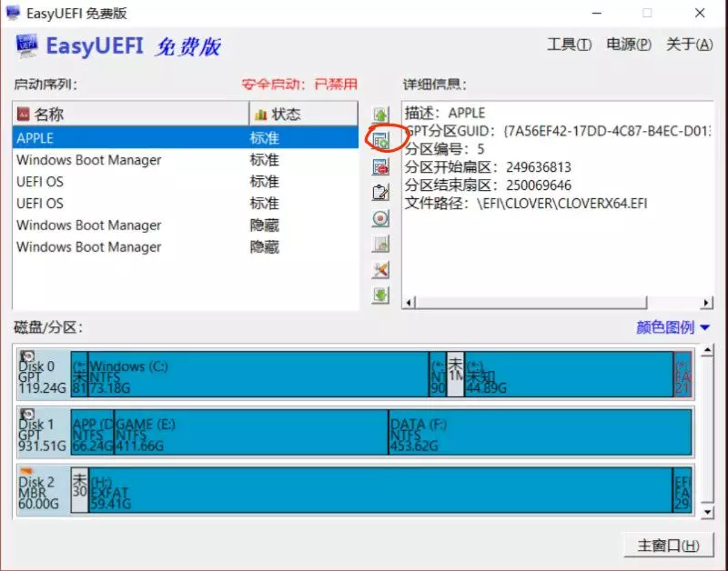Click the one-time boot red dot icon
This screenshot has height=571, width=728.
point(380,218)
